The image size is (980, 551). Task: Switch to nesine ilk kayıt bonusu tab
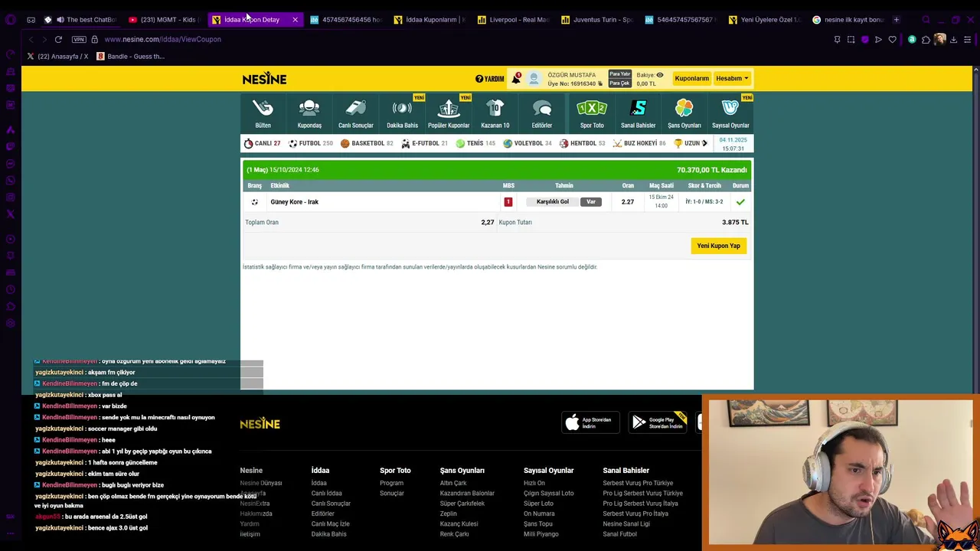[x=848, y=19]
